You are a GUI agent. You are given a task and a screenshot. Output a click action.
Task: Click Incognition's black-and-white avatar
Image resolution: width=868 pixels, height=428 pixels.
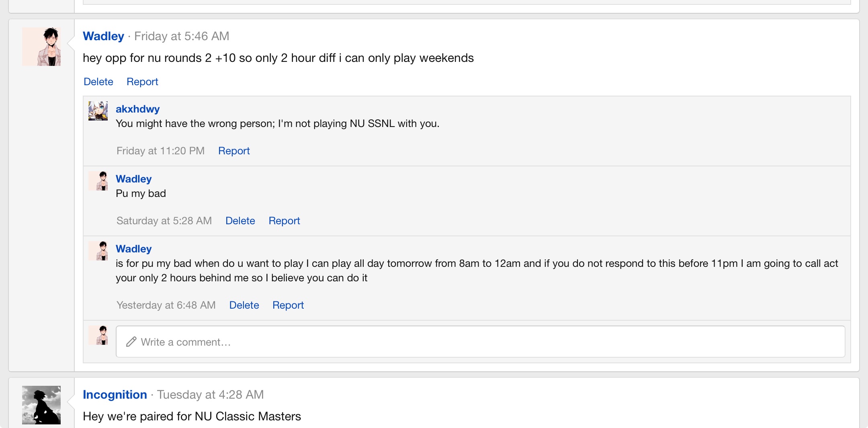pyautogui.click(x=41, y=405)
